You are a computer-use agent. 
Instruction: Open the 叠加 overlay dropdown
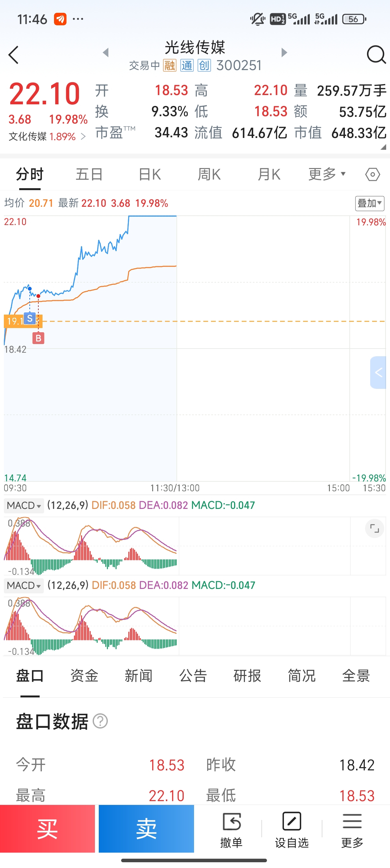coord(370,203)
